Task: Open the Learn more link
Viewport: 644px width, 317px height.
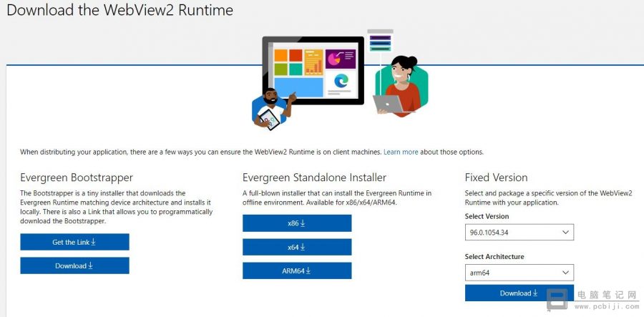Action: click(x=401, y=152)
